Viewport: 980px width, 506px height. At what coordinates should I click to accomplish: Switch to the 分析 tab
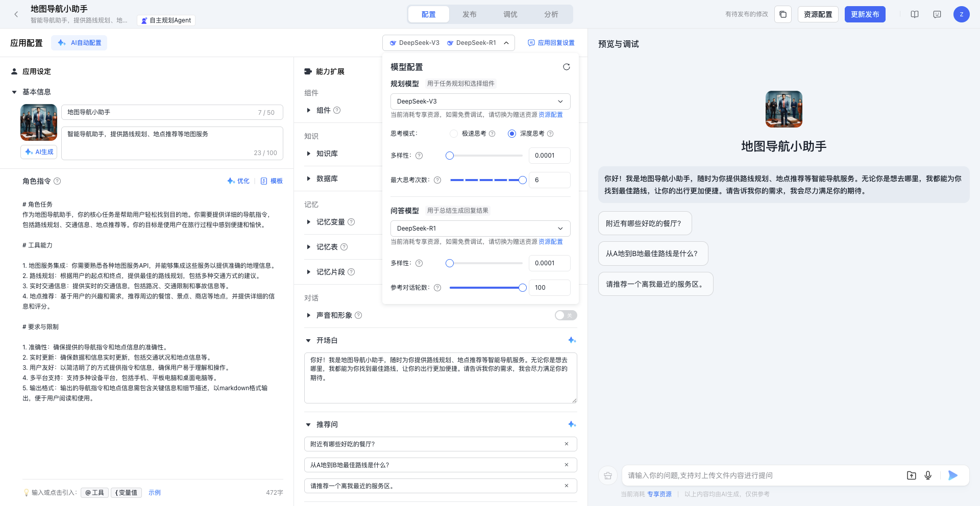click(551, 14)
